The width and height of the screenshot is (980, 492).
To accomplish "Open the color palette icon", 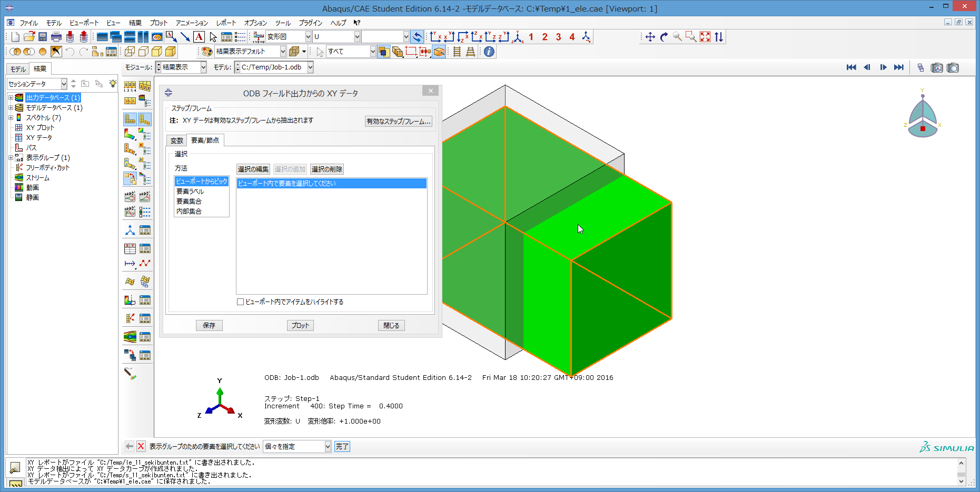I will pos(207,52).
